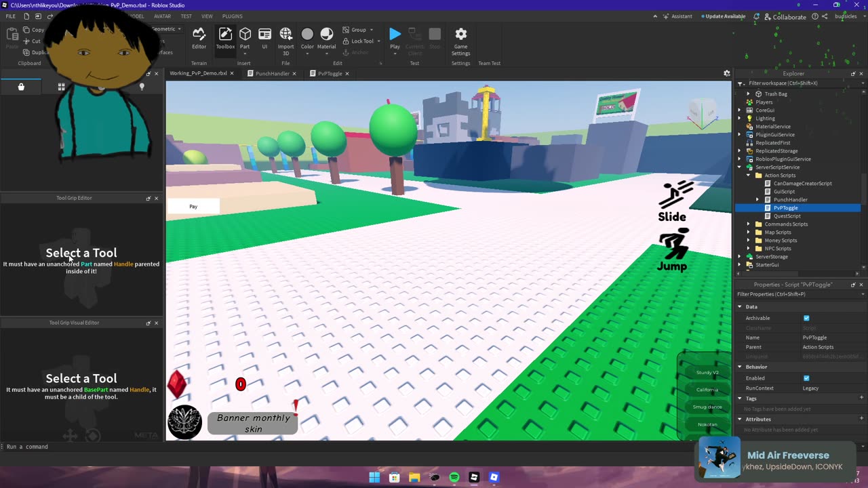The image size is (868, 488).
Task: Open the FILE menu
Action: 10,16
